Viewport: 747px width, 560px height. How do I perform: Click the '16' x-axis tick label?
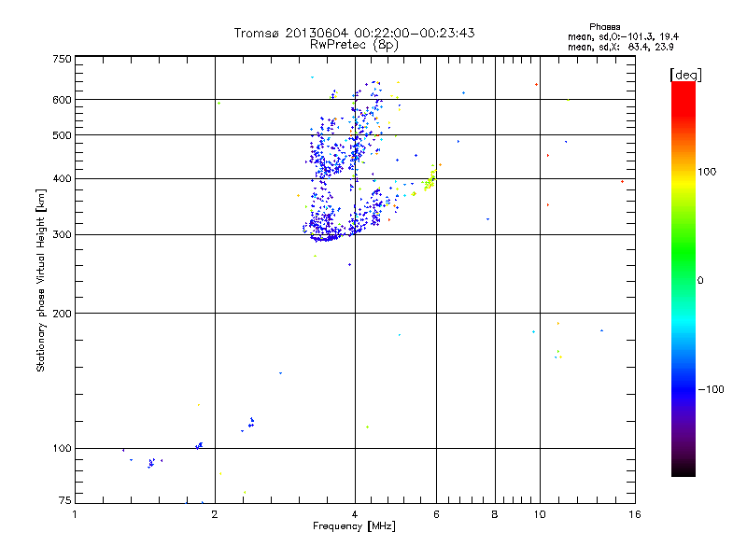(635, 514)
